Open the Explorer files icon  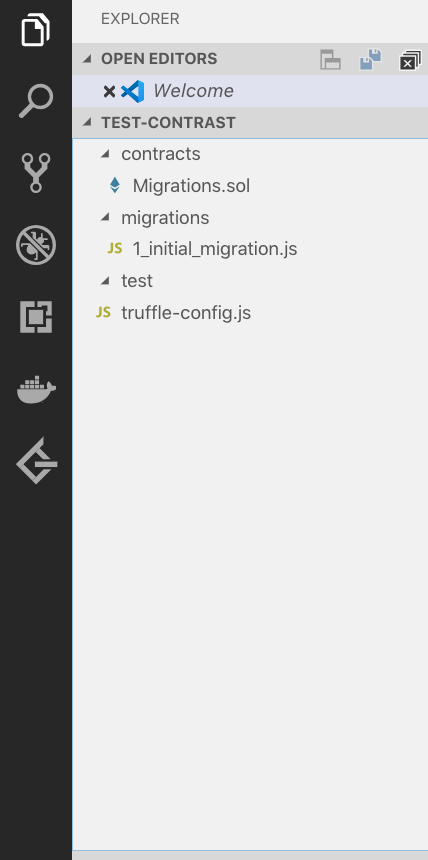pyautogui.click(x=36, y=30)
